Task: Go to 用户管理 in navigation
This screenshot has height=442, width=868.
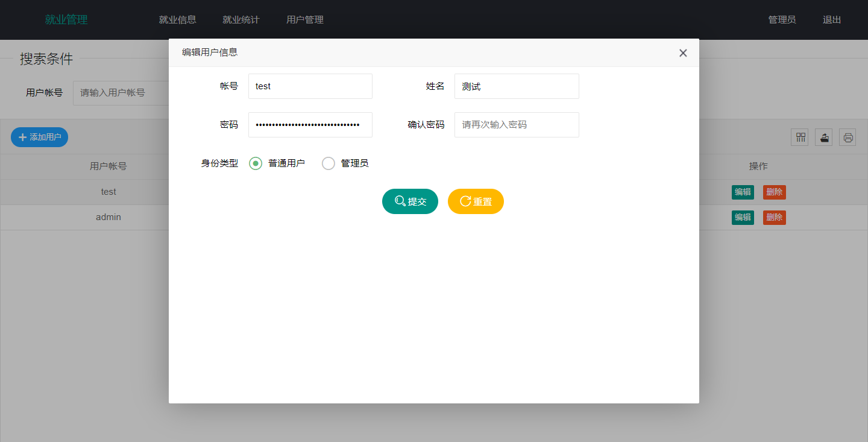Action: [x=305, y=20]
